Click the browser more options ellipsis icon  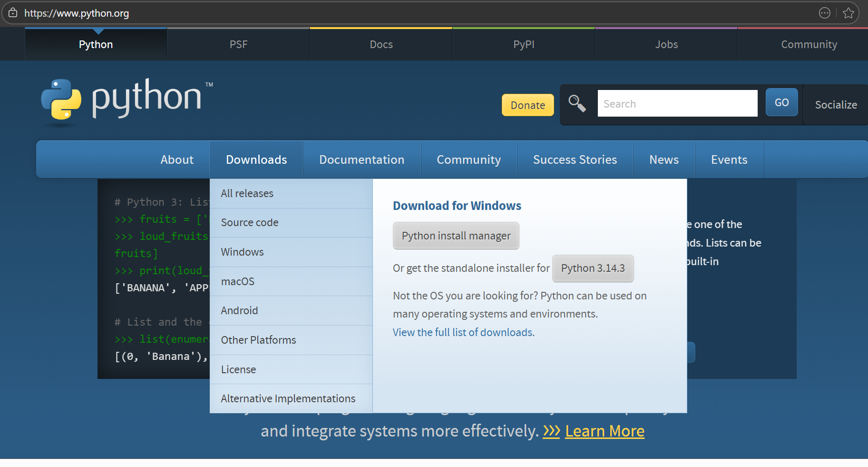pyautogui.click(x=824, y=13)
